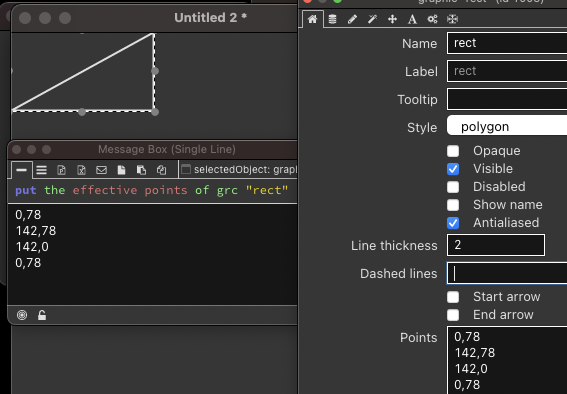The width and height of the screenshot is (567, 394).
Task: Select the Colors pencil icon tab
Action: (352, 19)
